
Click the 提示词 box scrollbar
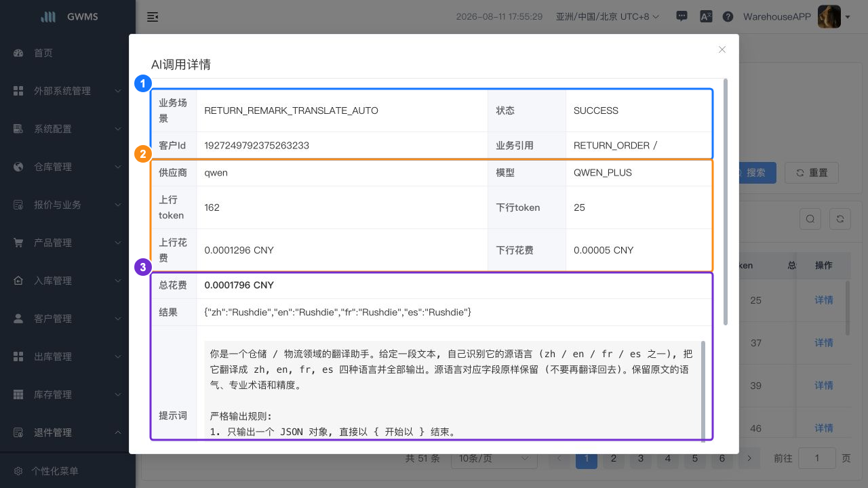(x=703, y=390)
